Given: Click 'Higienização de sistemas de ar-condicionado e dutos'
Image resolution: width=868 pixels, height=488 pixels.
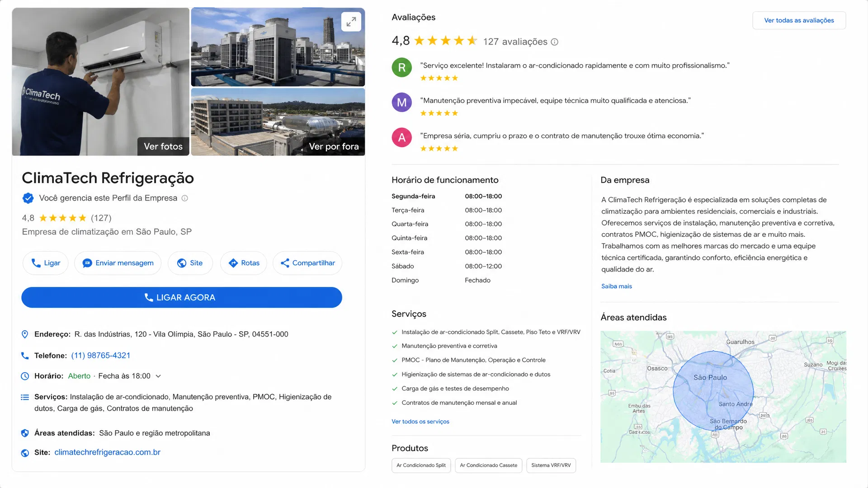Looking at the screenshot, I should [476, 375].
